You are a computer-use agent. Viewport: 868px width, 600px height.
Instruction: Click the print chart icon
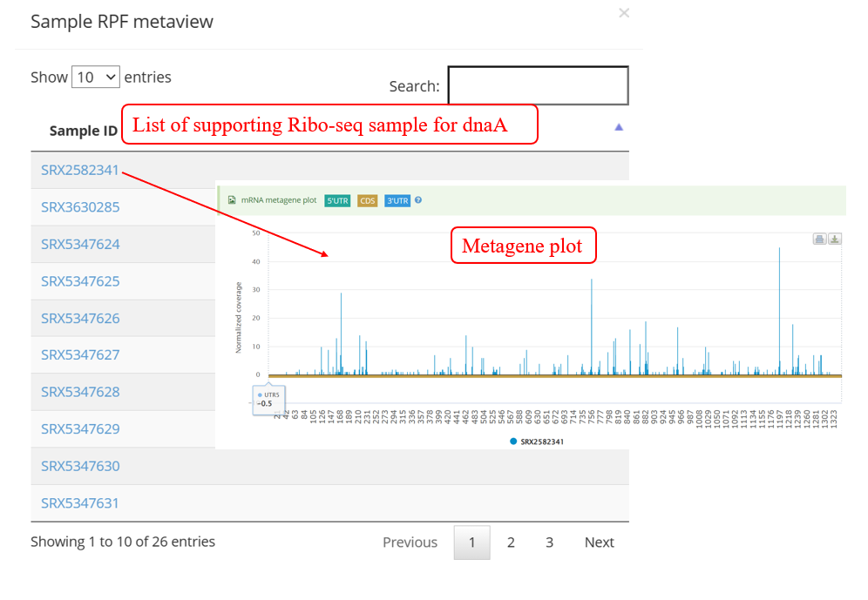tap(820, 239)
